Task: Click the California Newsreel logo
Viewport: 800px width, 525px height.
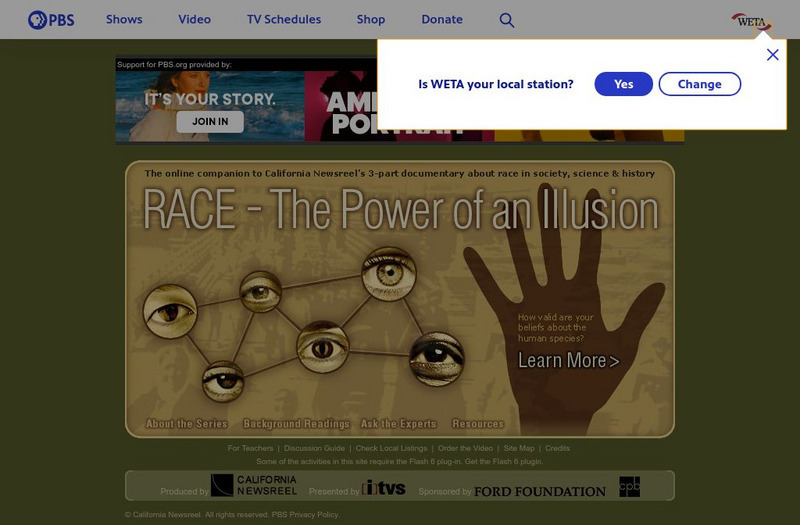Action: click(254, 485)
